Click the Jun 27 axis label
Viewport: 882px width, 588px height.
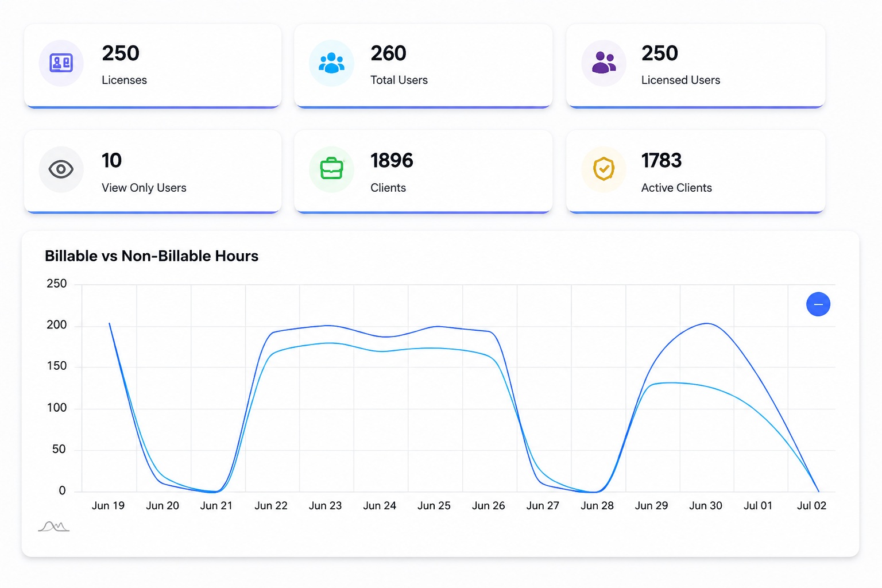click(x=543, y=506)
